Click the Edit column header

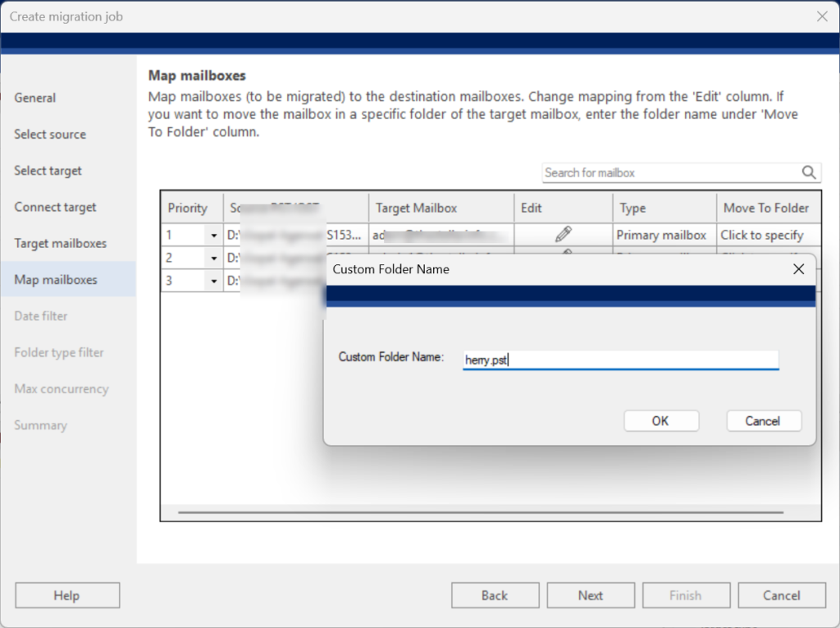pyautogui.click(x=563, y=208)
